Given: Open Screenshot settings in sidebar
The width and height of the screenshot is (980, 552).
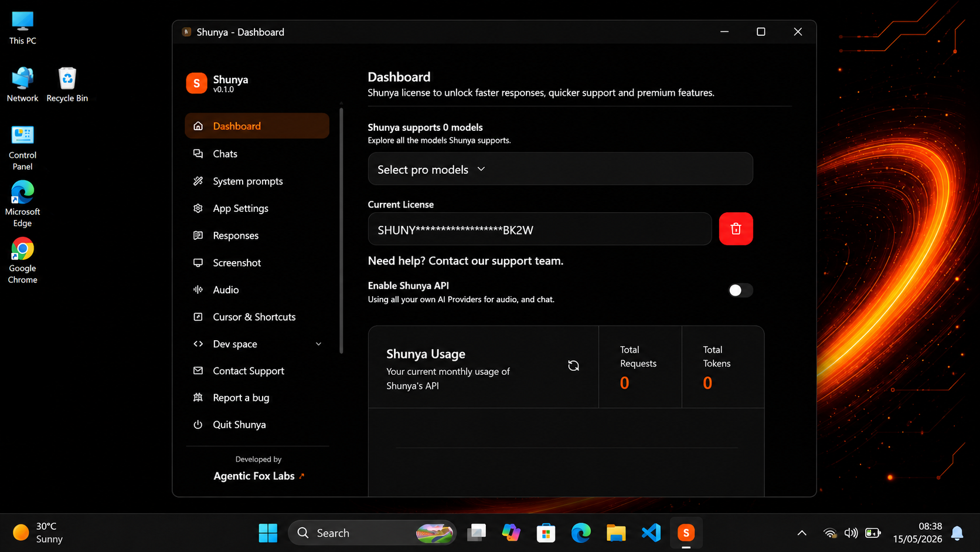Looking at the screenshot, I should click(x=257, y=263).
